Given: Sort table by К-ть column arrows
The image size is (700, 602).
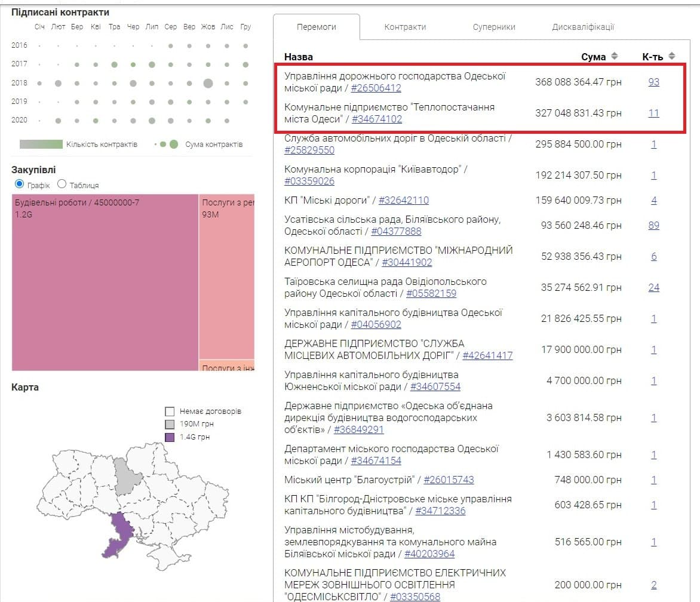Looking at the screenshot, I should point(672,56).
